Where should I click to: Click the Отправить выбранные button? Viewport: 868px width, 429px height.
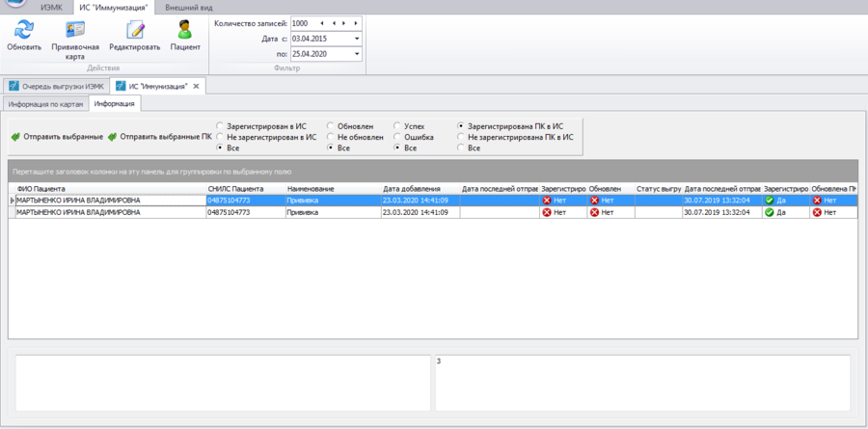[57, 137]
